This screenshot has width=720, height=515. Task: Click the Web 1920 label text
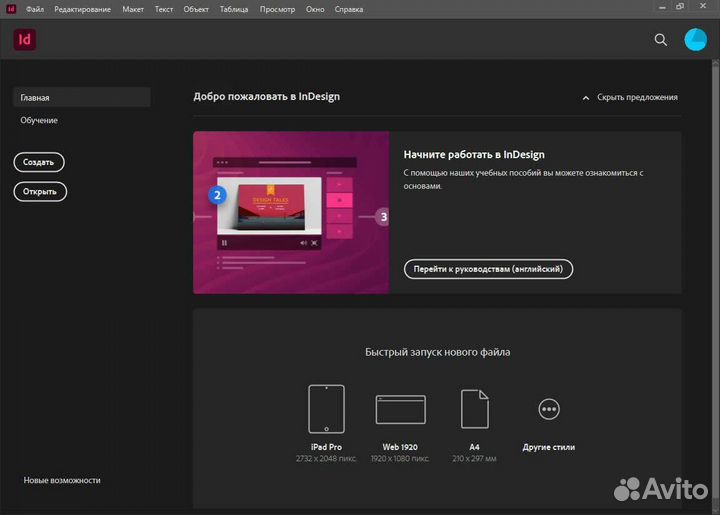coord(400,447)
